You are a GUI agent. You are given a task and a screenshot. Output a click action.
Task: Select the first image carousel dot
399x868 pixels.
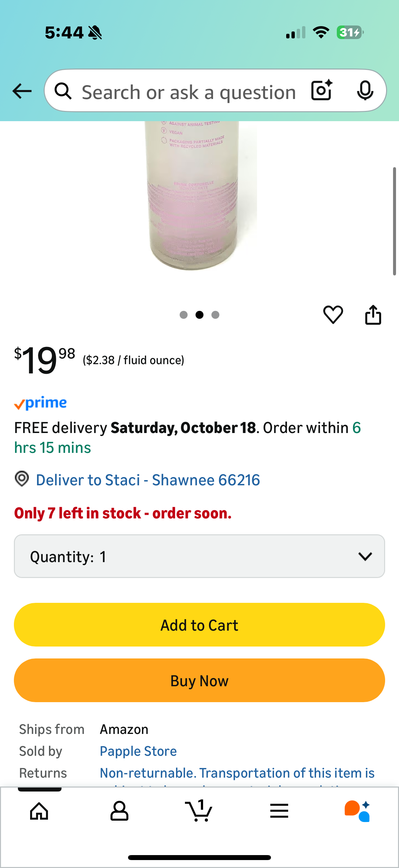184,315
